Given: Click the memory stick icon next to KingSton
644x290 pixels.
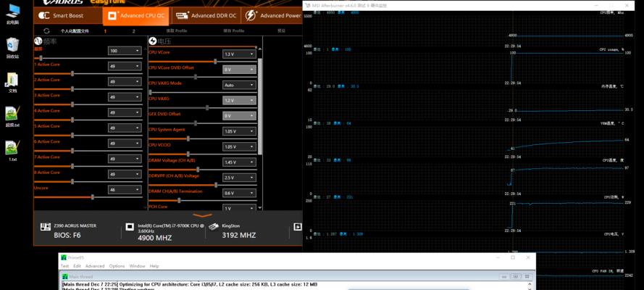Looking at the screenshot, I should tap(214, 227).
